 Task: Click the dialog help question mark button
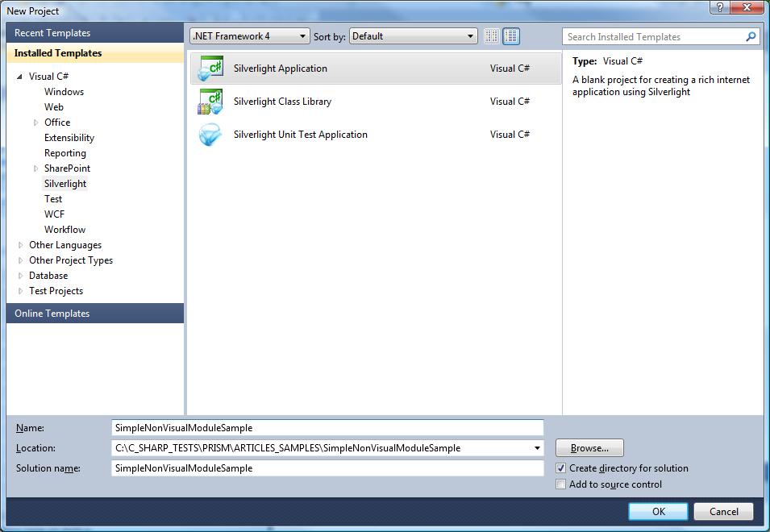[720, 7]
